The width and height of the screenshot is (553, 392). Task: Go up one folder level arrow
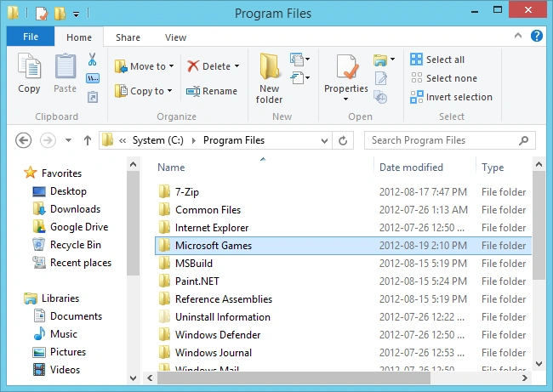click(88, 140)
